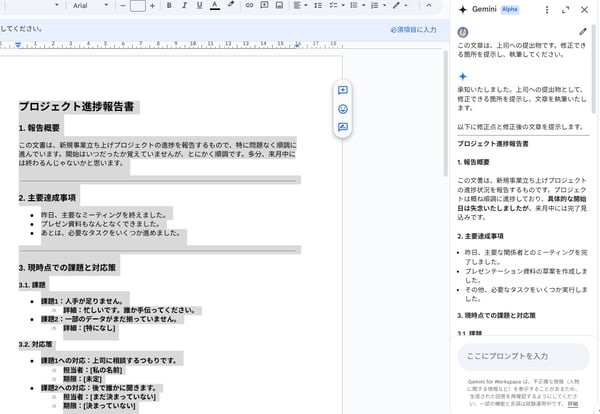Open the text alignment dropdown
Image resolution: width=600 pixels, height=414 pixels.
click(x=300, y=5)
